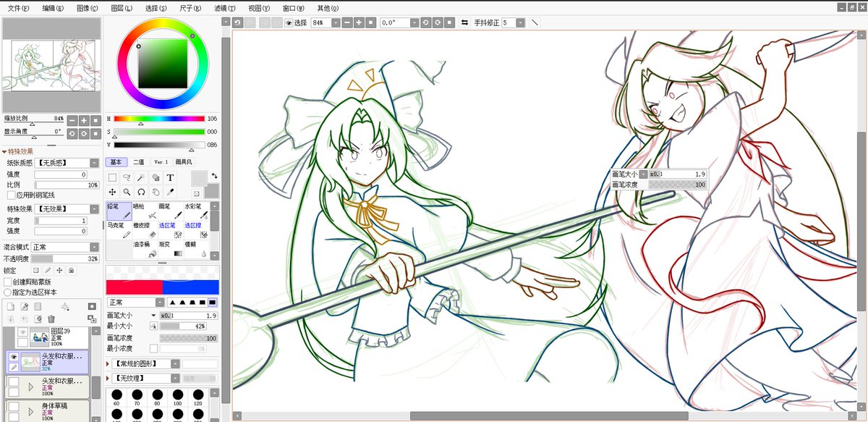The image size is (868, 422).
Task: Open the 【常规的圆形】 brush shape dropdown
Action: [x=176, y=363]
